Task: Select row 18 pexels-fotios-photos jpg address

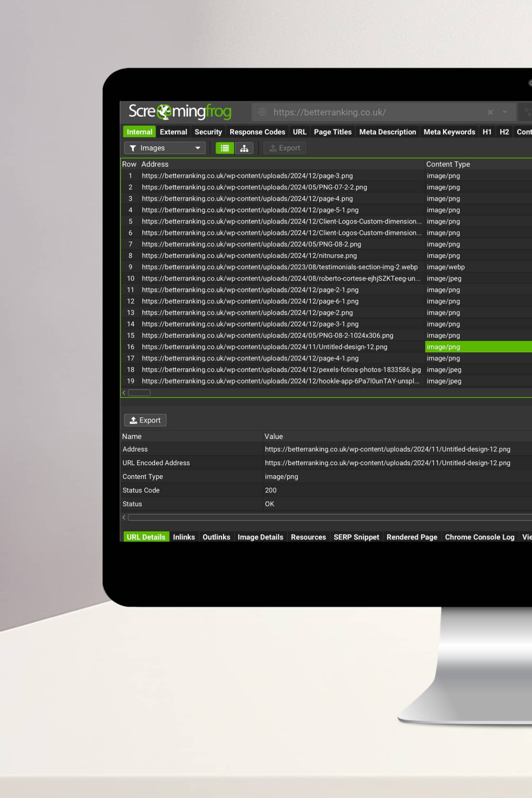Action: 281,369
